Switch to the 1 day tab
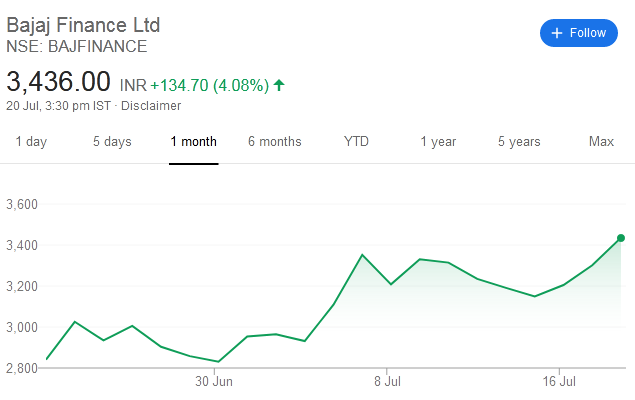This screenshot has height=400, width=635. coord(31,142)
